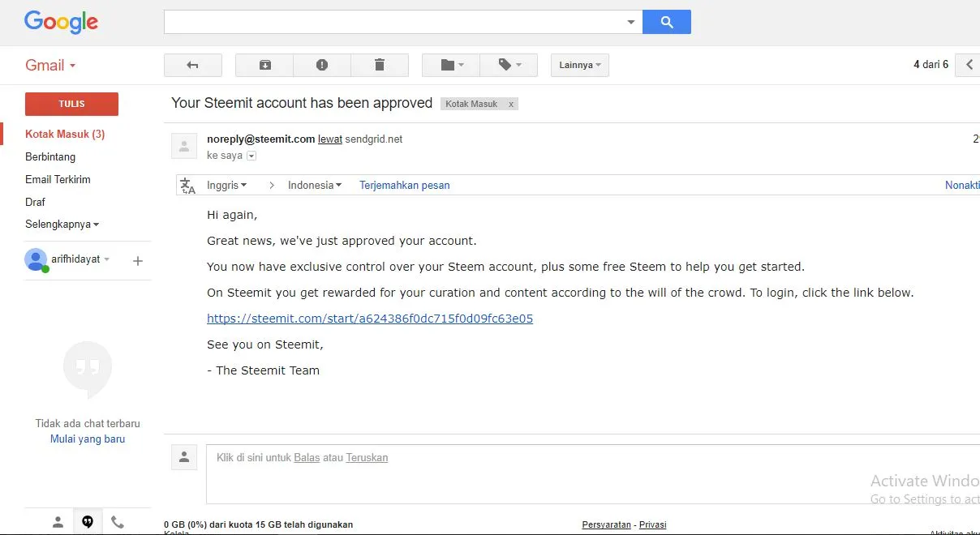Click inside the reply text box
Image resolution: width=980 pixels, height=535 pixels.
click(x=593, y=474)
